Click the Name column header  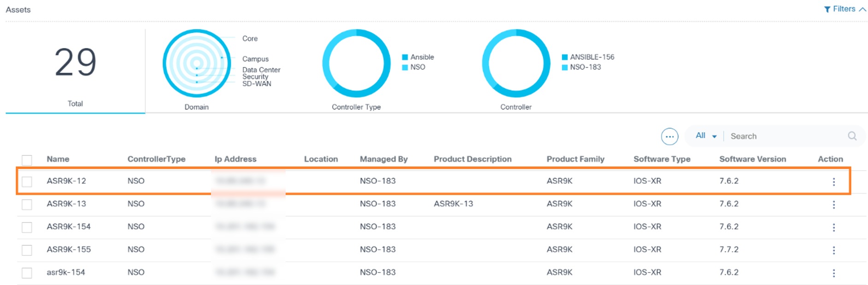(x=58, y=159)
